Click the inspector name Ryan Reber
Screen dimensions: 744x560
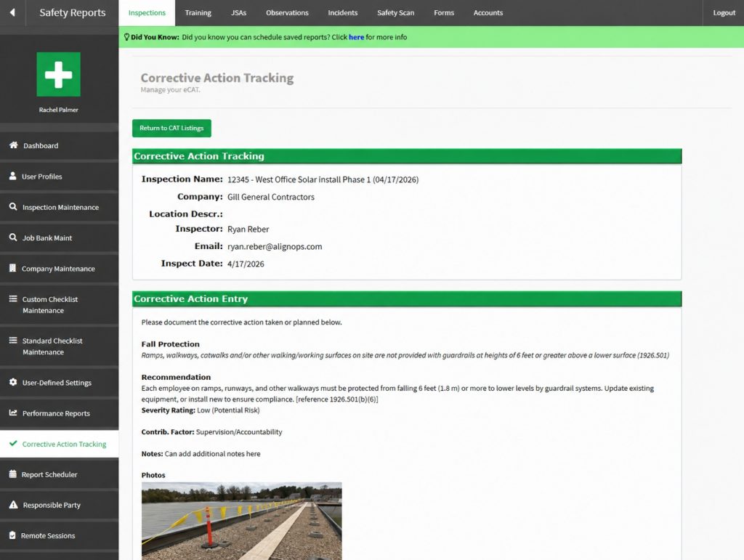(248, 229)
